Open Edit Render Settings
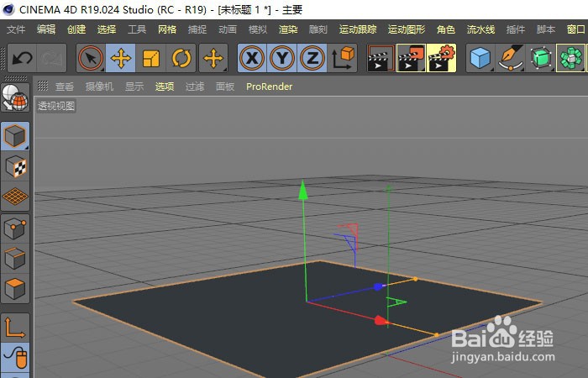 tap(441, 58)
